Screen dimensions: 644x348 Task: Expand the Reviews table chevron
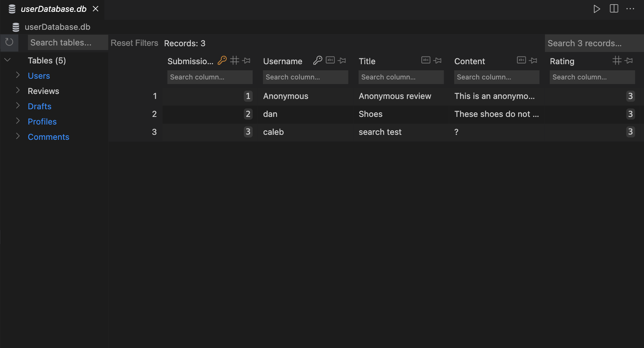click(x=18, y=91)
